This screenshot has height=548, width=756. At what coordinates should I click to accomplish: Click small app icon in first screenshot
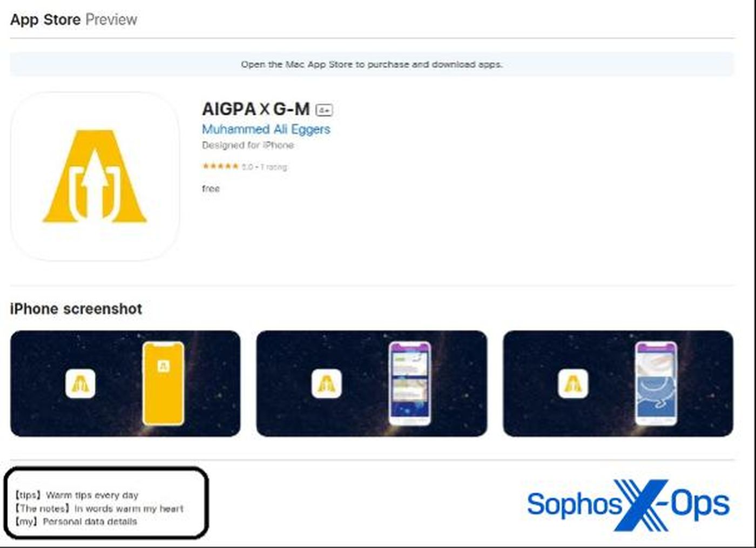tap(80, 384)
